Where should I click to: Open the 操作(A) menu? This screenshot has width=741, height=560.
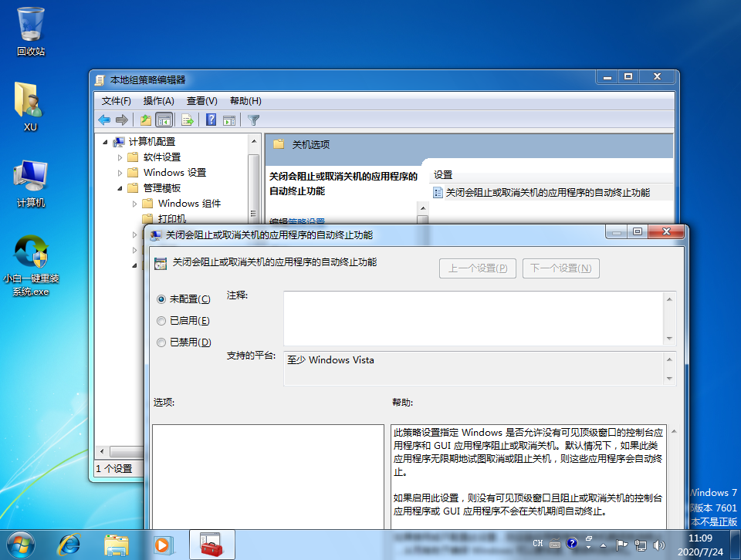pyautogui.click(x=159, y=100)
